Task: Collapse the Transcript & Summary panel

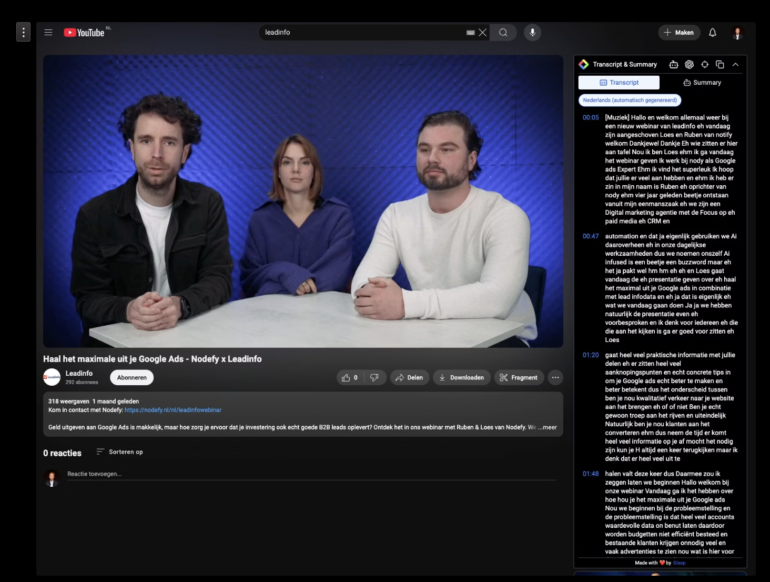Action: coord(736,64)
